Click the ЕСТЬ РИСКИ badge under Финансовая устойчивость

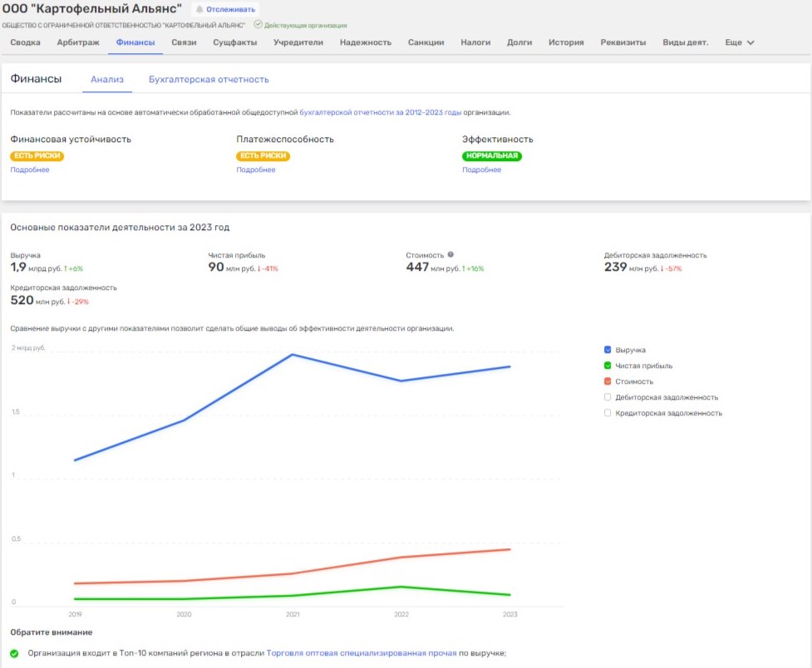(x=37, y=156)
